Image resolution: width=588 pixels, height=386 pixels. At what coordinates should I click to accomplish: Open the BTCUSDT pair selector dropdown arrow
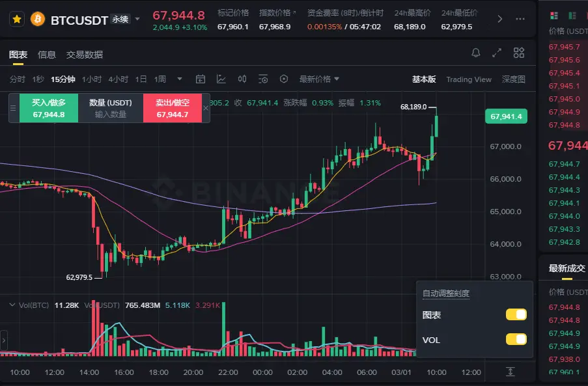[137, 19]
